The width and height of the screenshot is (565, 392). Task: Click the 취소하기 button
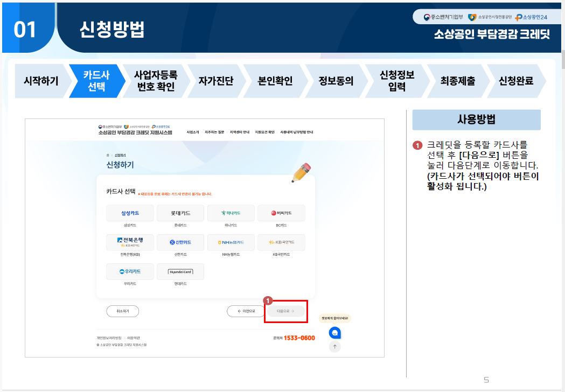coord(122,311)
